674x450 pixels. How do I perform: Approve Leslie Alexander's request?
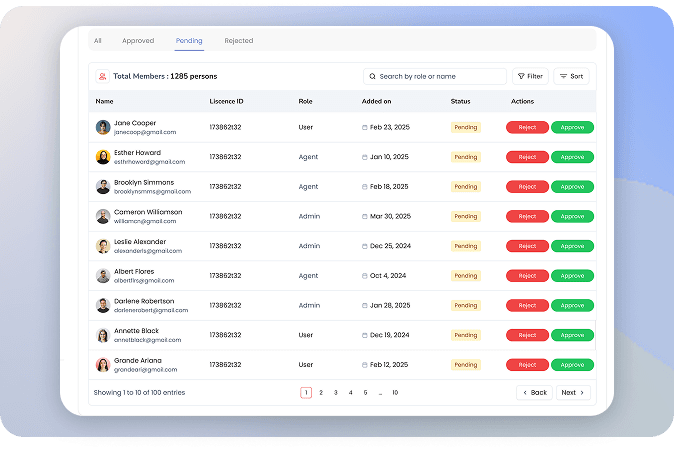(572, 246)
